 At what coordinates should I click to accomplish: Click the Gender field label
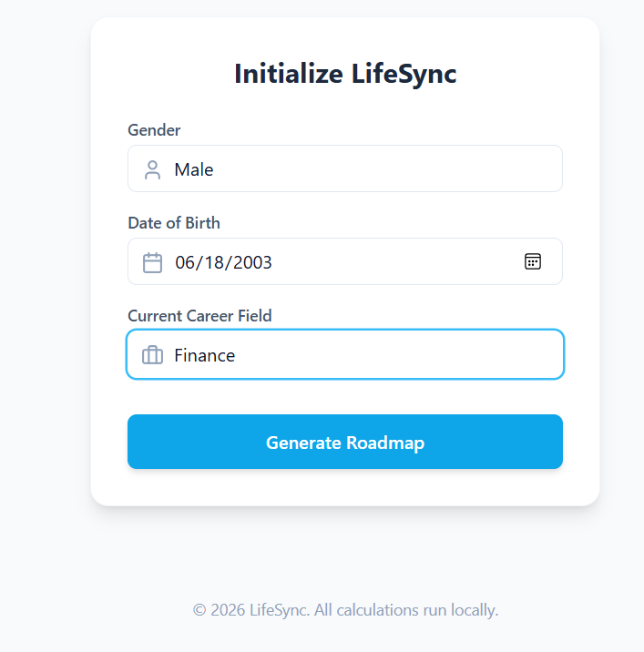pos(154,130)
